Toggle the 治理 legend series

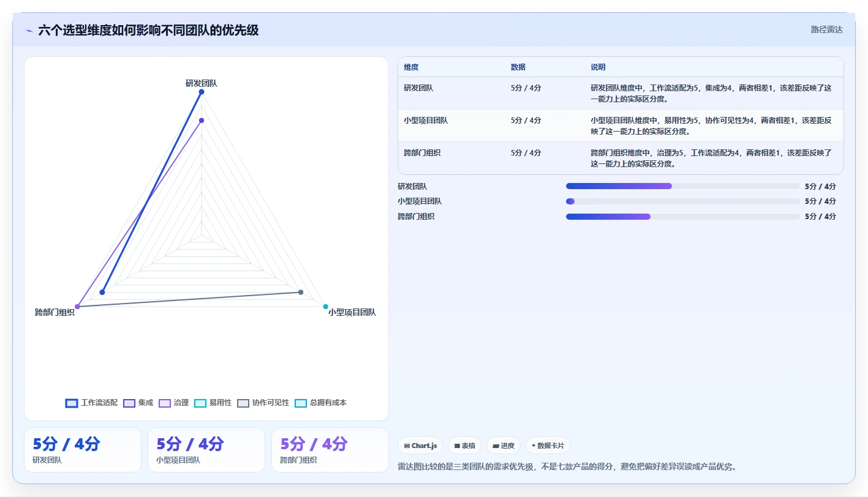(173, 403)
